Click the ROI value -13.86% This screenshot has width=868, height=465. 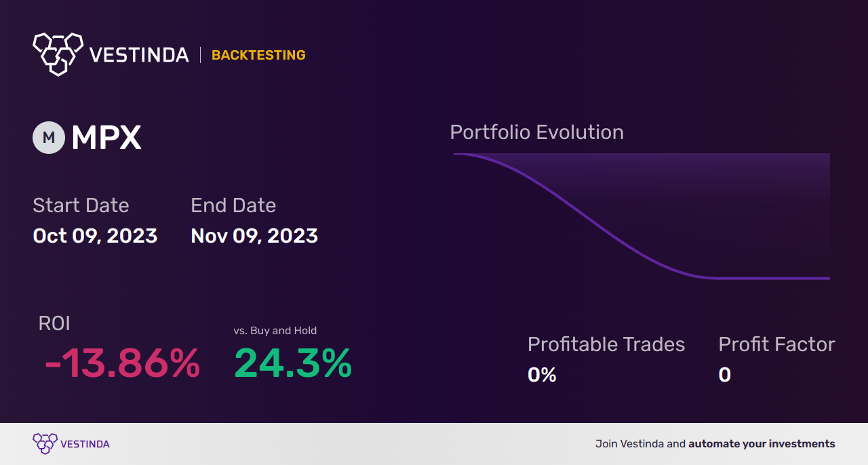pyautogui.click(x=122, y=363)
